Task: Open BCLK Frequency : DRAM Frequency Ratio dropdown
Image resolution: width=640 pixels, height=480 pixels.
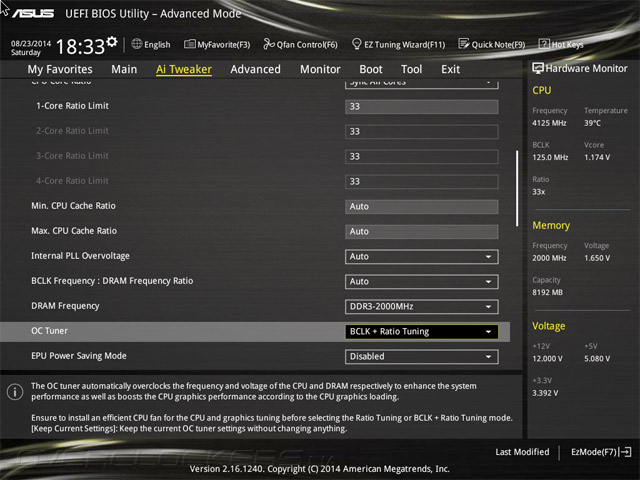Action: [x=422, y=282]
